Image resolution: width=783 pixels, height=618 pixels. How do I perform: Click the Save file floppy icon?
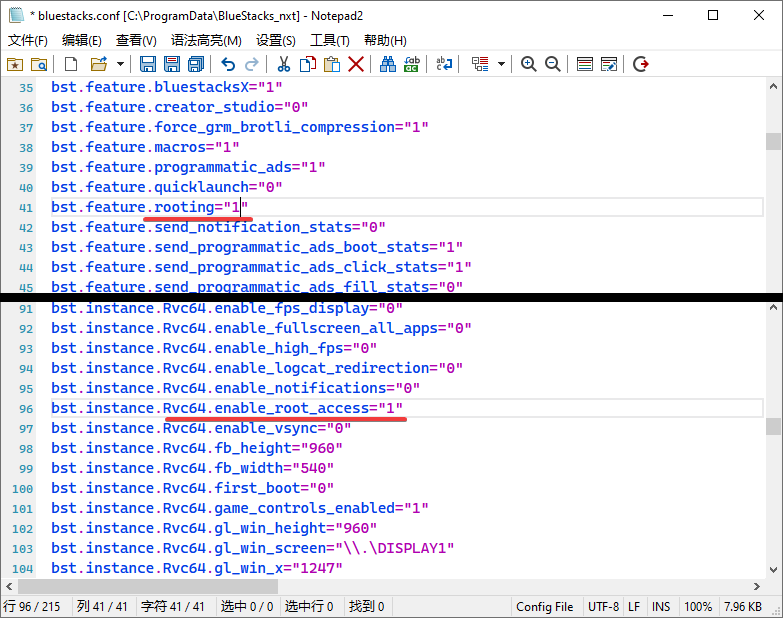point(147,64)
